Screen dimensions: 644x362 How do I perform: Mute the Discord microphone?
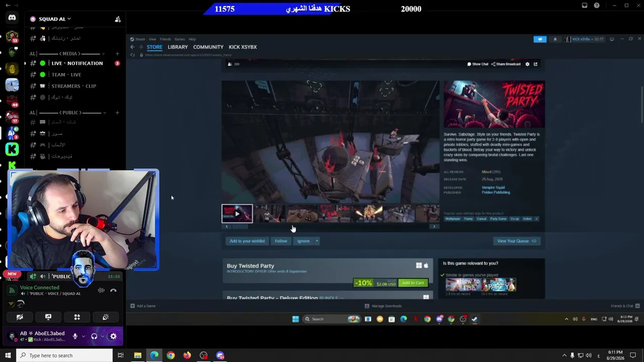pyautogui.click(x=75, y=336)
